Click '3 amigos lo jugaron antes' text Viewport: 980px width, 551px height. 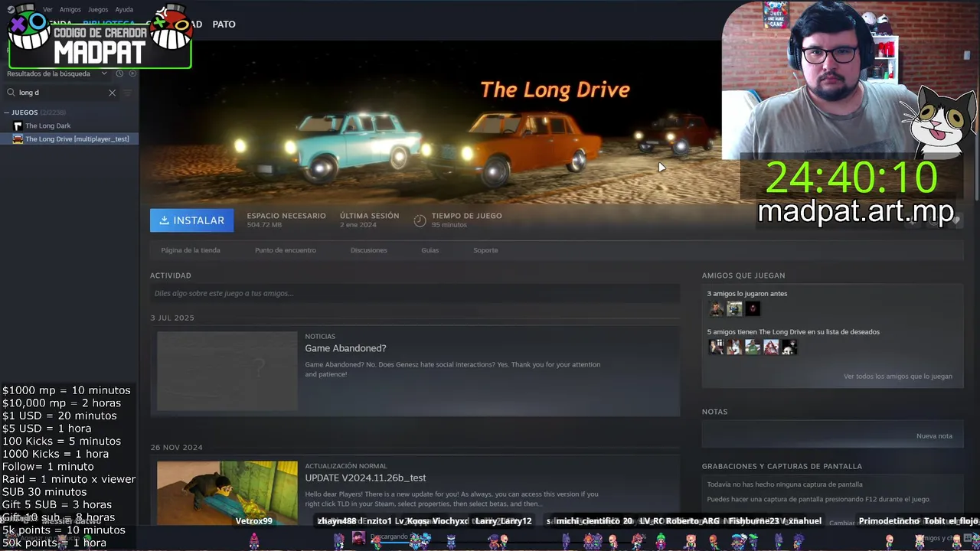pos(747,294)
